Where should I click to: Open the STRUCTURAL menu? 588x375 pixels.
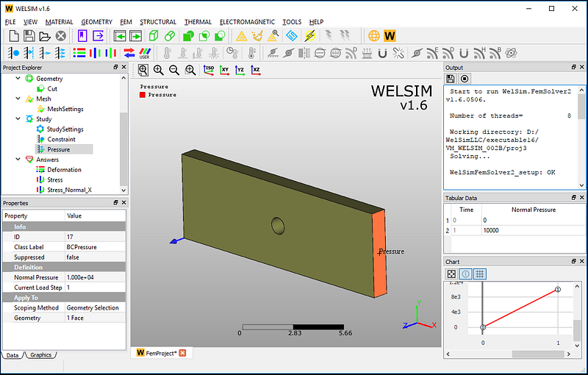click(158, 22)
